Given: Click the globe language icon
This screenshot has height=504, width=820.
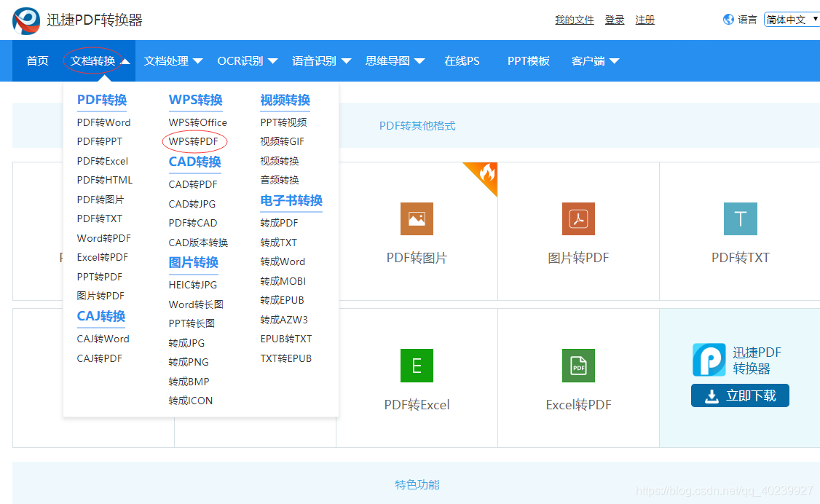Looking at the screenshot, I should pos(728,20).
